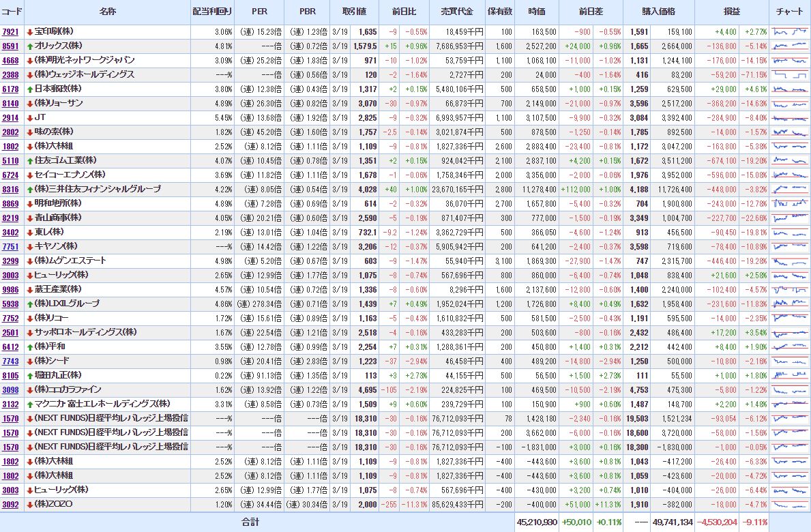Open the mini chart in the (株)ZOZO row

(790, 504)
